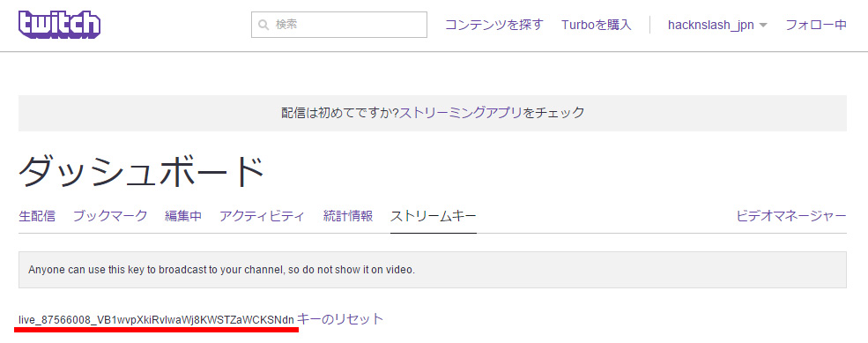Click the キーのリセット link

coord(340,319)
